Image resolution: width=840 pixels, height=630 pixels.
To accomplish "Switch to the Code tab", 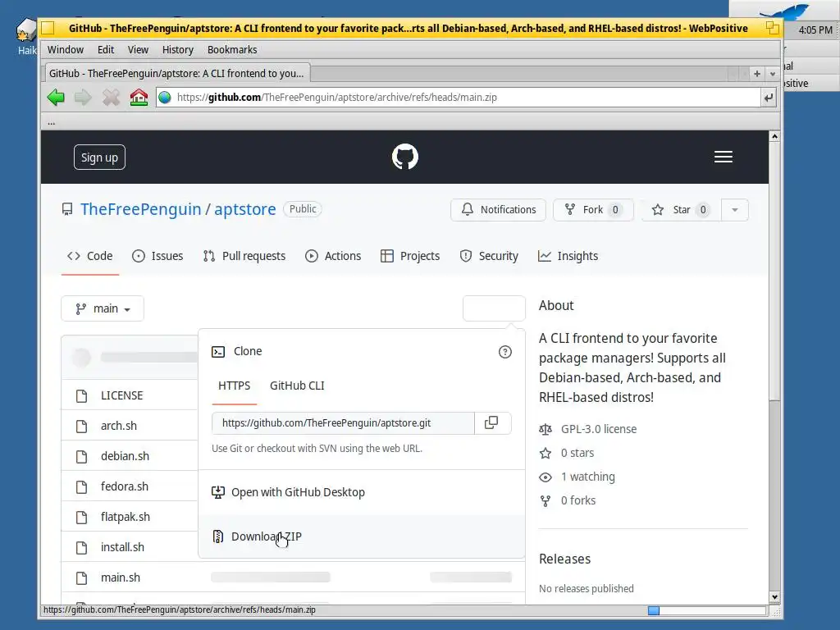I will (x=90, y=256).
